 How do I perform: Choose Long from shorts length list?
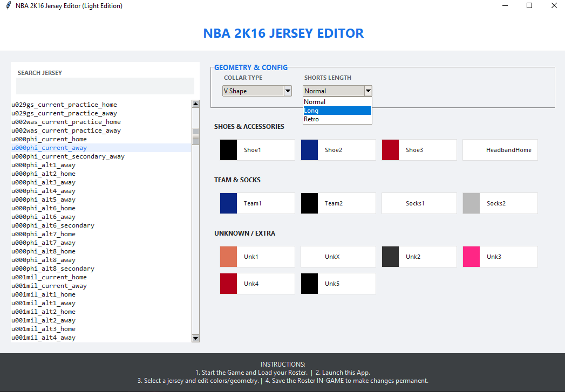[337, 111]
